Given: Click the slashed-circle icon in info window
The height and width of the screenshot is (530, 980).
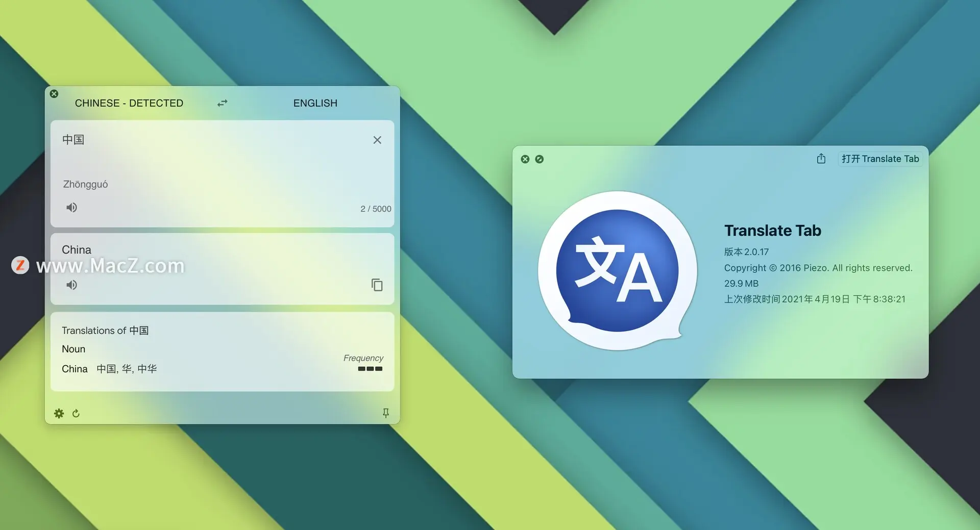Looking at the screenshot, I should tap(540, 159).
